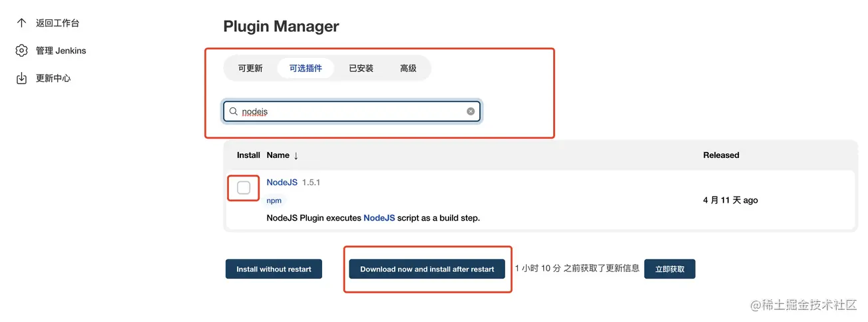Click the gear icon for 管理 Jenkins

[21, 51]
